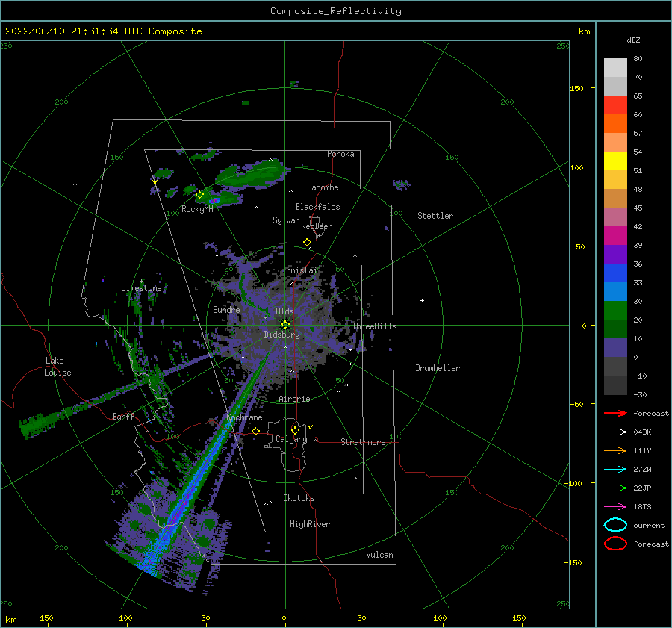Click the yellow radar site marker at Didsbury

click(x=285, y=325)
